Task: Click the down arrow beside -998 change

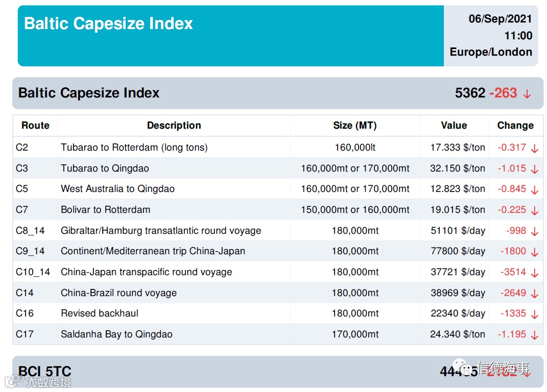Action: [534, 232]
